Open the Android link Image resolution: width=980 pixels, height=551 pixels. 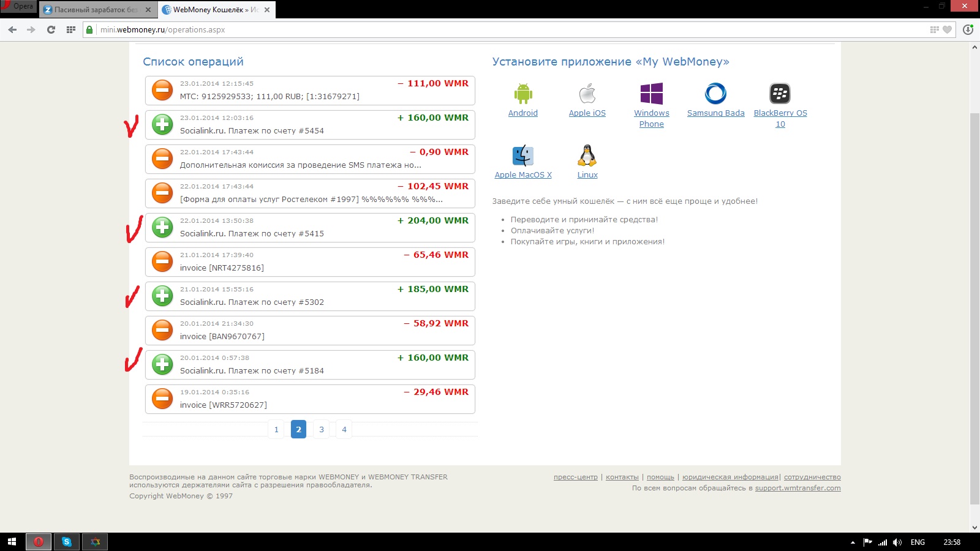tap(523, 113)
